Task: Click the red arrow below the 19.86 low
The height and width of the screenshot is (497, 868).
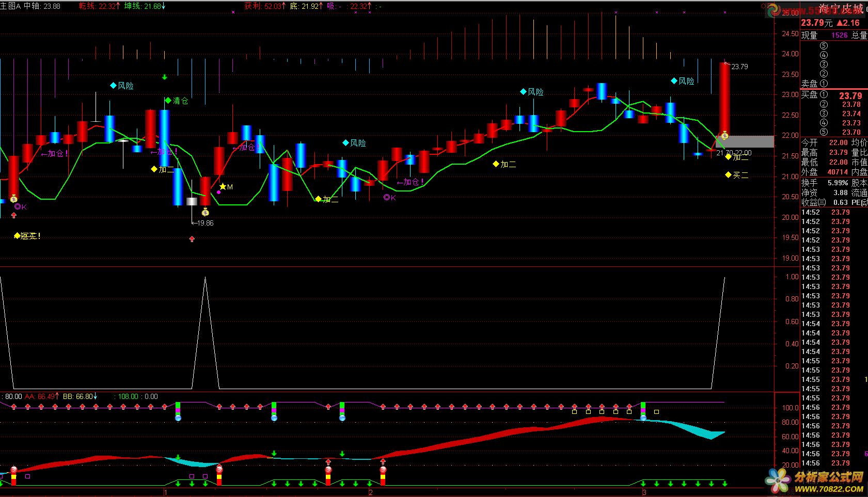Action: 192,239
